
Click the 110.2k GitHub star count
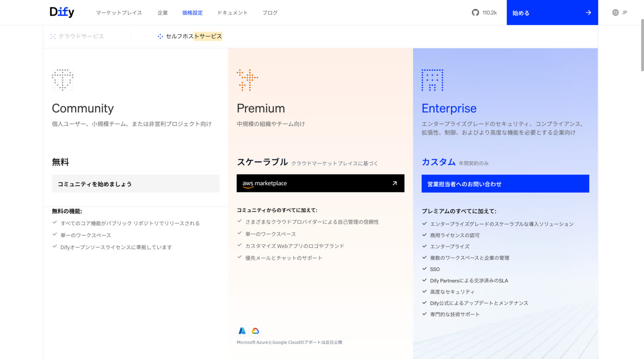(489, 12)
